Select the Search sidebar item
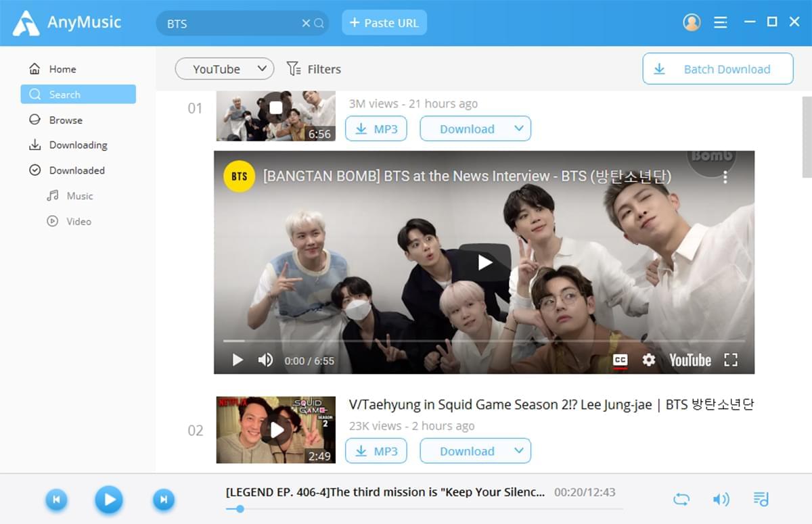Image resolution: width=812 pixels, height=524 pixels. tap(78, 94)
